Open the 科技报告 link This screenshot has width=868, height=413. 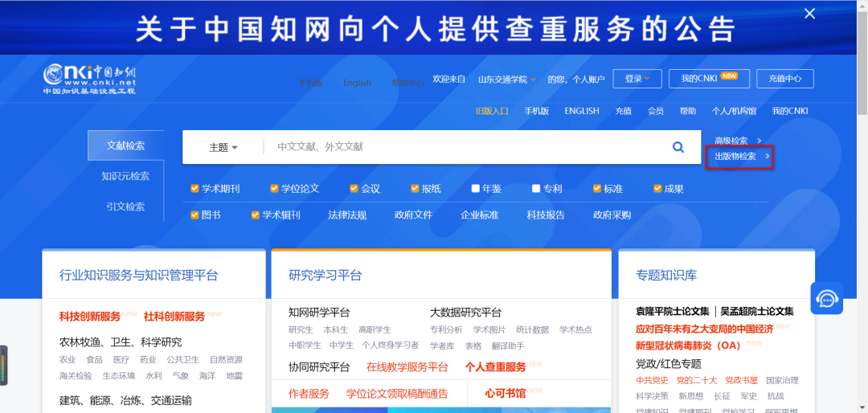[x=546, y=215]
